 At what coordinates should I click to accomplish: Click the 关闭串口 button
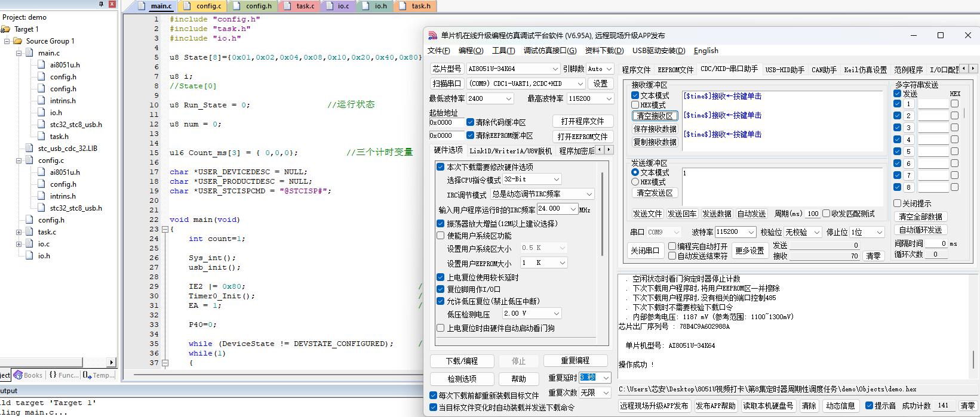pos(645,251)
